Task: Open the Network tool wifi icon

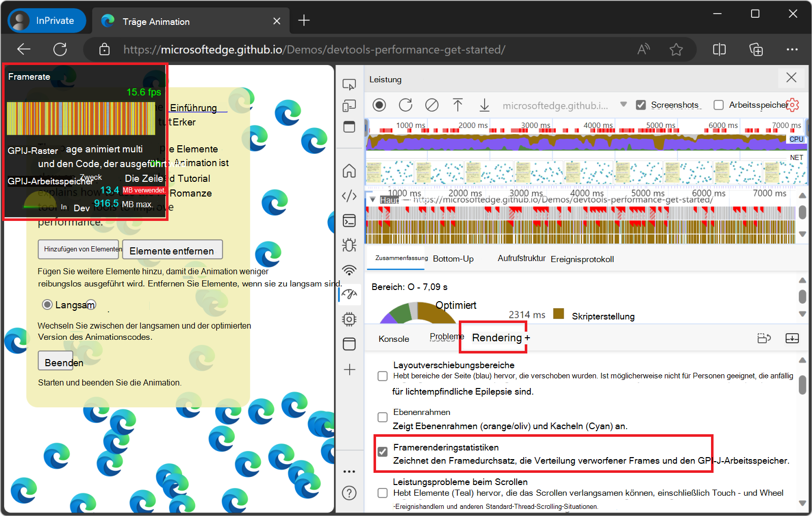Action: (x=349, y=270)
